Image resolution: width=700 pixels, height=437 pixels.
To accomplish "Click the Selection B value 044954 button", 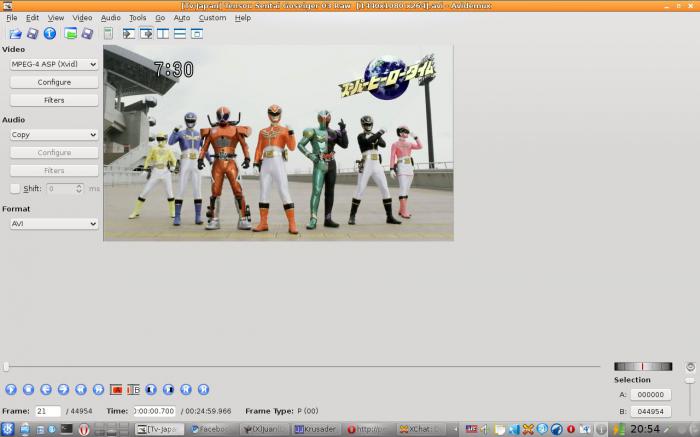I will click(x=650, y=412).
